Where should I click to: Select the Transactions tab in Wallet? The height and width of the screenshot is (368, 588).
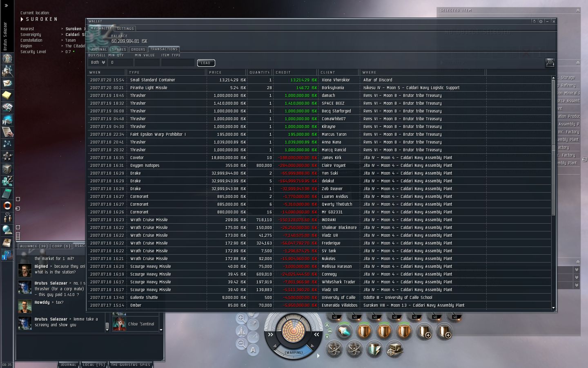click(x=164, y=49)
